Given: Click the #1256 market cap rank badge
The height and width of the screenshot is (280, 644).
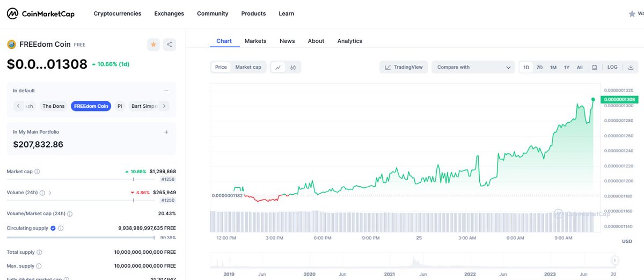Looking at the screenshot, I should [x=168, y=179].
